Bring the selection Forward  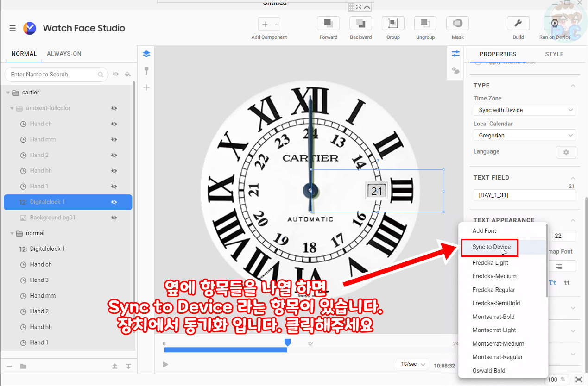point(328,24)
